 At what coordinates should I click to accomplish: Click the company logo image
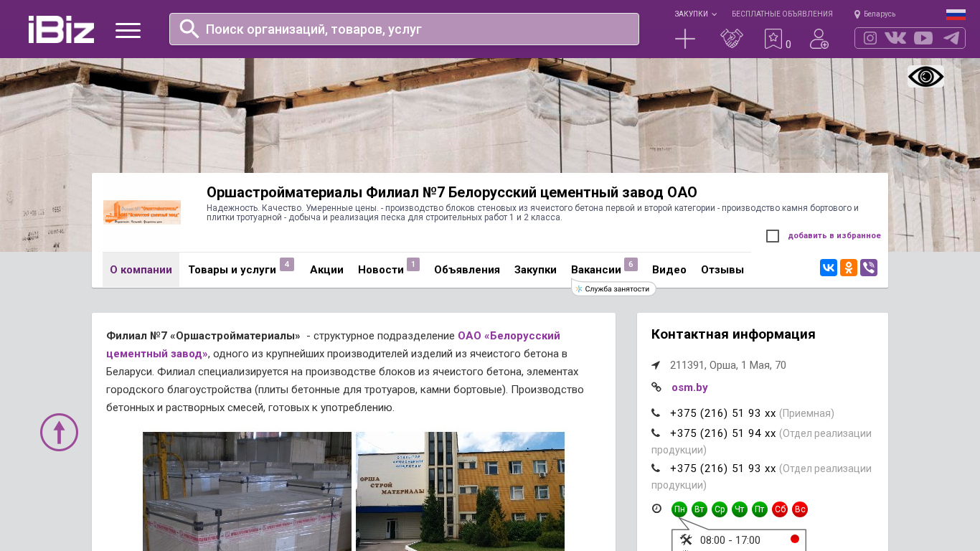[142, 212]
